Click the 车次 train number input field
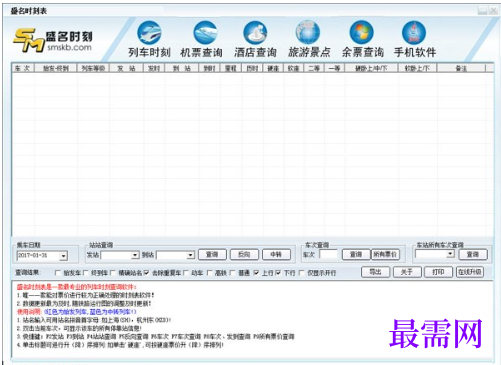 click(328, 255)
